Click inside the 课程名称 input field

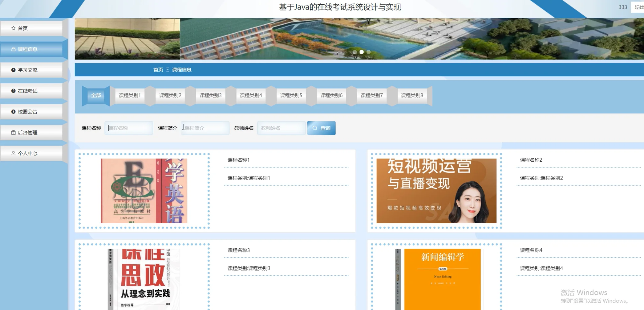point(128,128)
